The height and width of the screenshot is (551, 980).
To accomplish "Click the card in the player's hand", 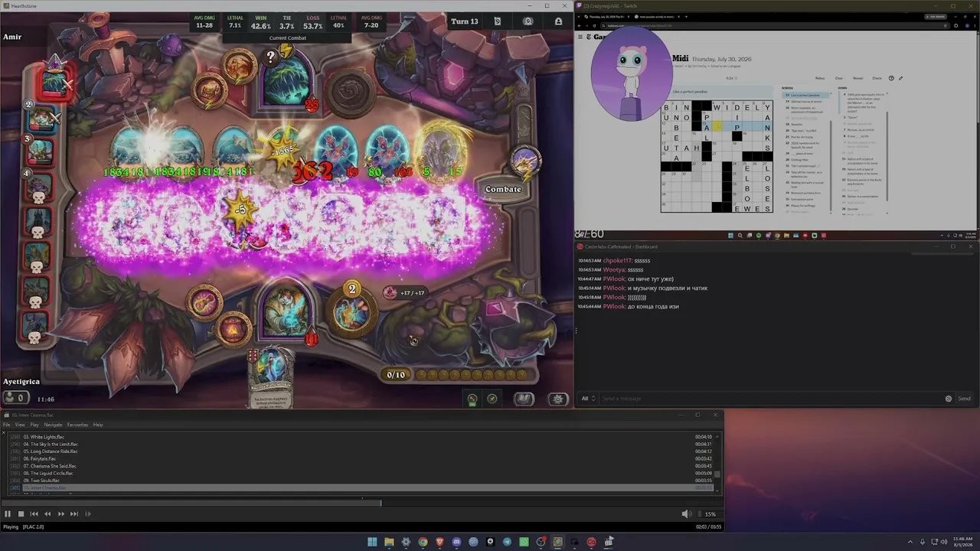I will coord(270,377).
